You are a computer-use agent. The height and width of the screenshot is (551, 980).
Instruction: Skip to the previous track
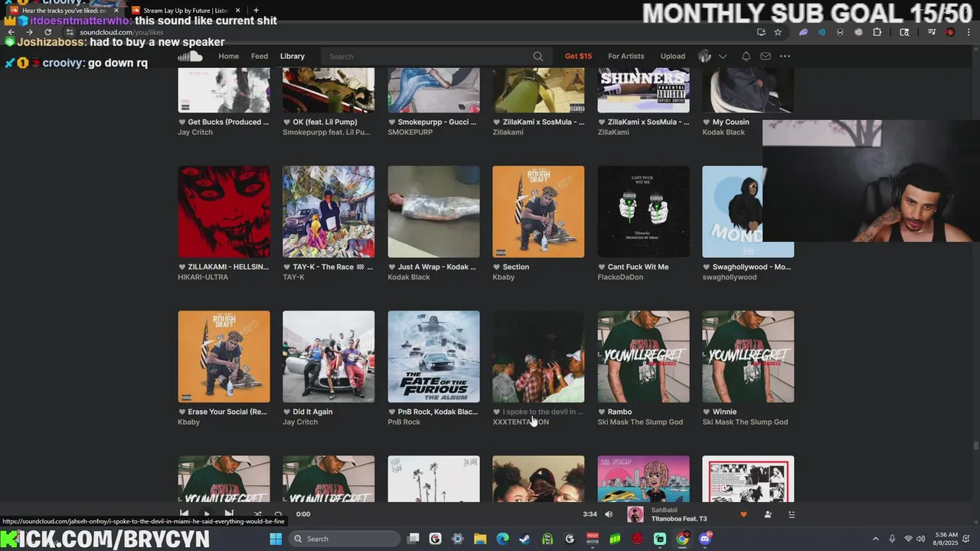click(x=184, y=514)
